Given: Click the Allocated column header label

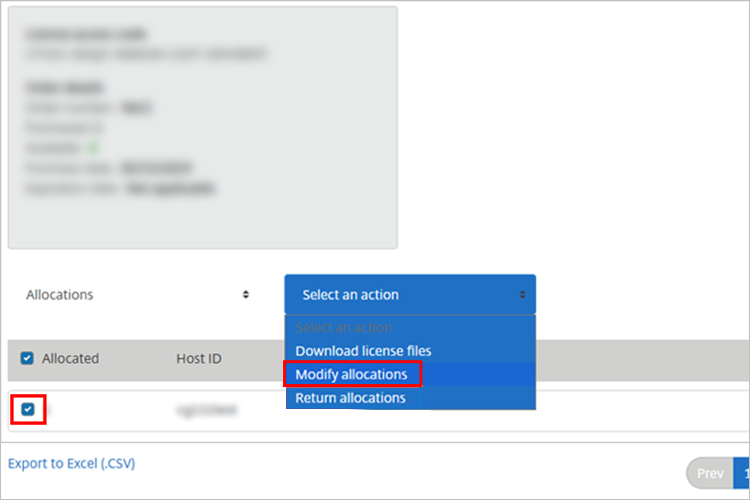Looking at the screenshot, I should [70, 358].
